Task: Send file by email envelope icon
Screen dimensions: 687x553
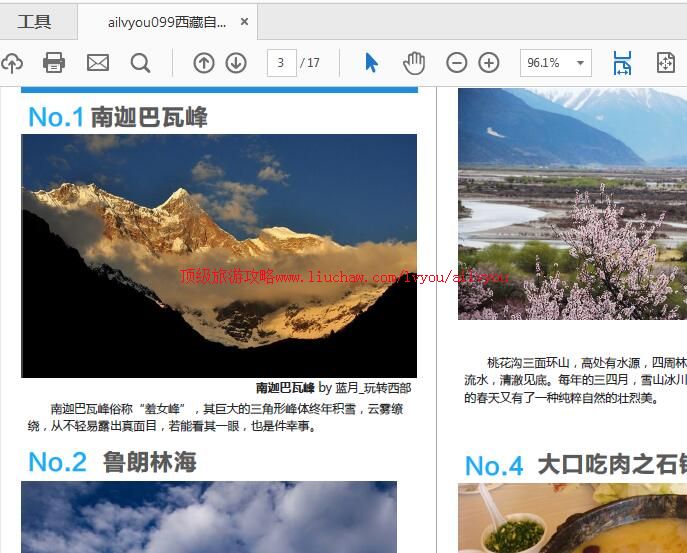Action: click(x=98, y=63)
